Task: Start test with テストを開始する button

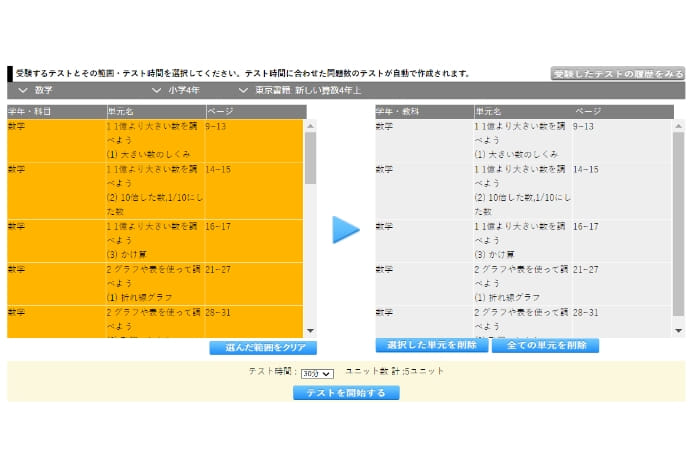Action: point(346,393)
